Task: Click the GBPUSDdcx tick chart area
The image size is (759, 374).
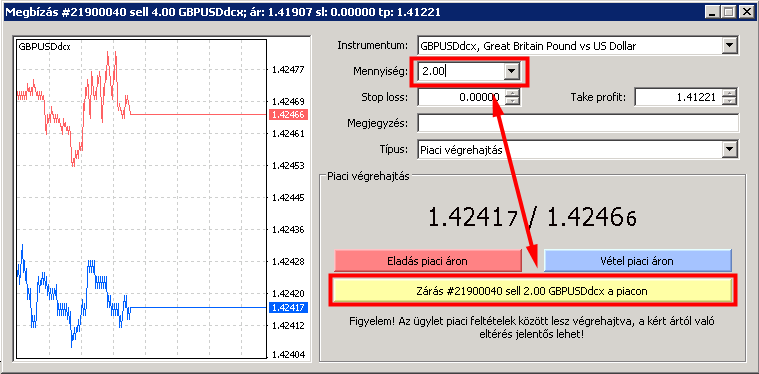Action: tap(141, 199)
